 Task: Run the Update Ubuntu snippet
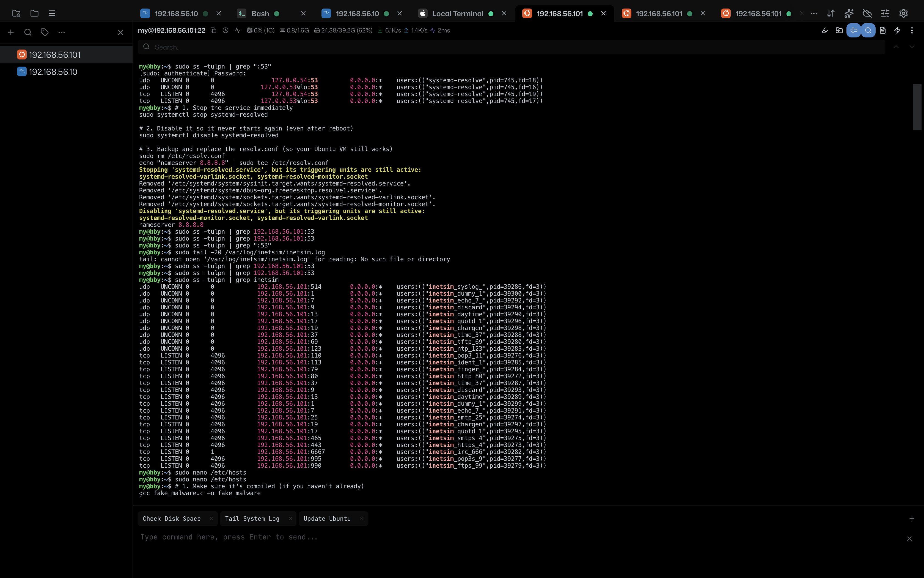327,519
